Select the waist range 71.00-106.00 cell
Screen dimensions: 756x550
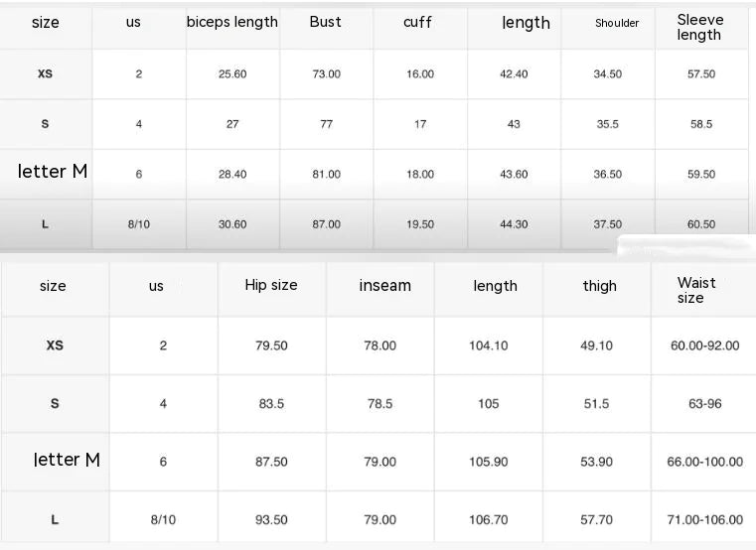[x=705, y=519]
